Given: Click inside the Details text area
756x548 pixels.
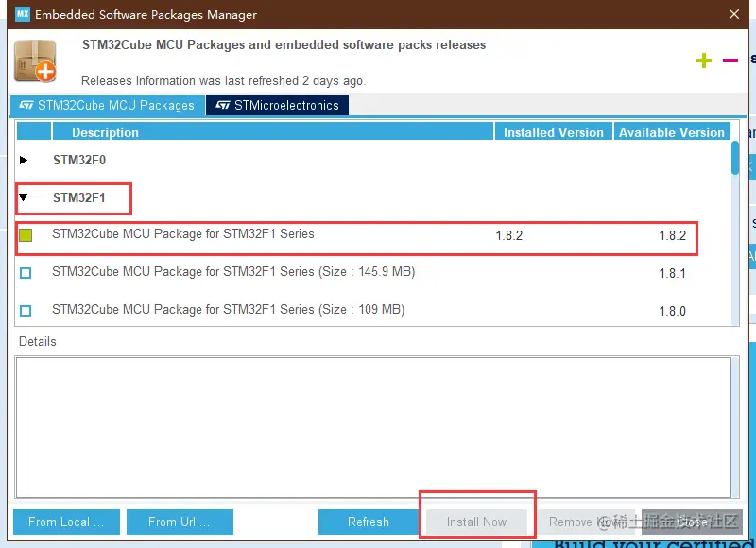Looking at the screenshot, I should click(373, 427).
